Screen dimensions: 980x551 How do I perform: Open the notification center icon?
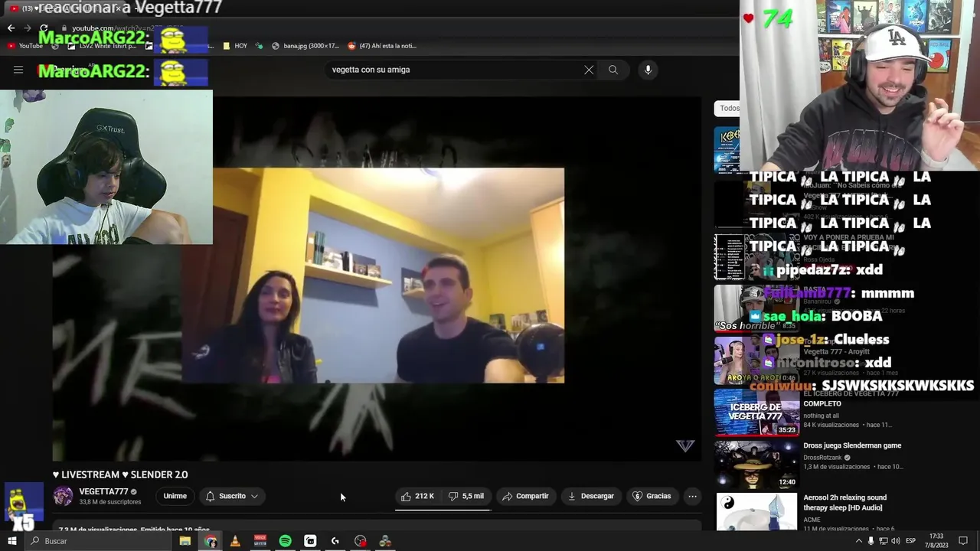coord(963,541)
